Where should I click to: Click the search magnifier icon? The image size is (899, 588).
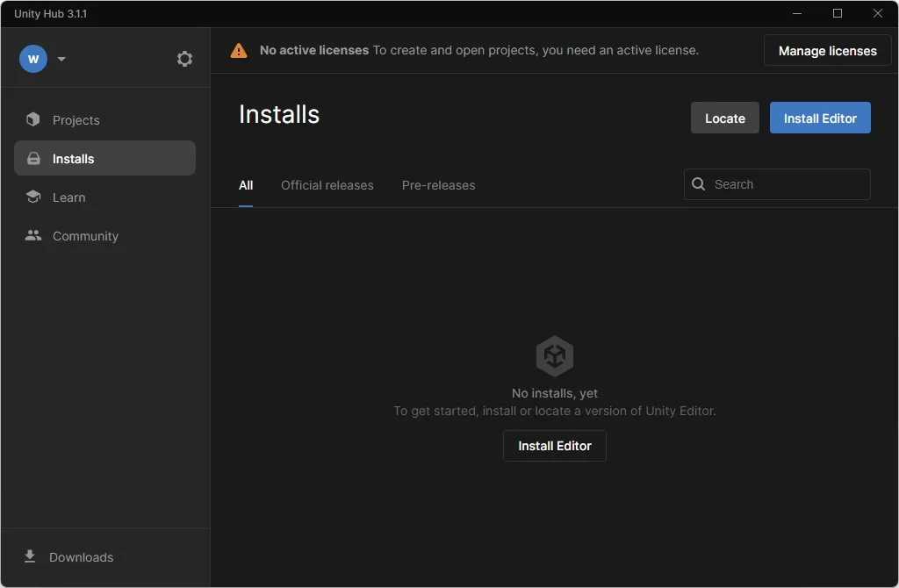[x=698, y=184]
